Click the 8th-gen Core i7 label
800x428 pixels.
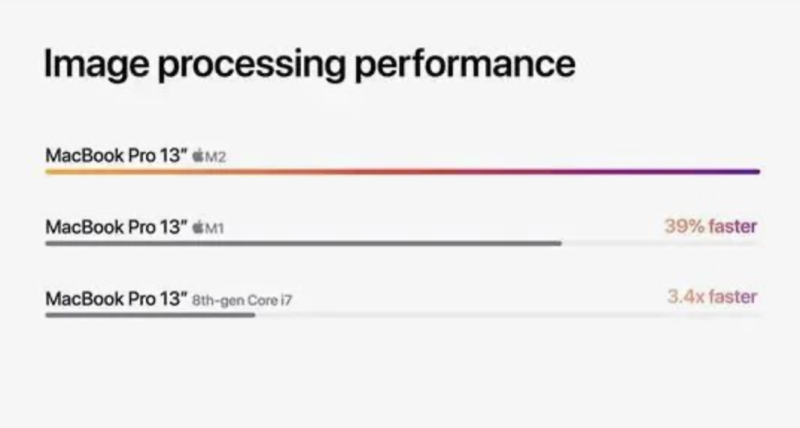coord(242,300)
